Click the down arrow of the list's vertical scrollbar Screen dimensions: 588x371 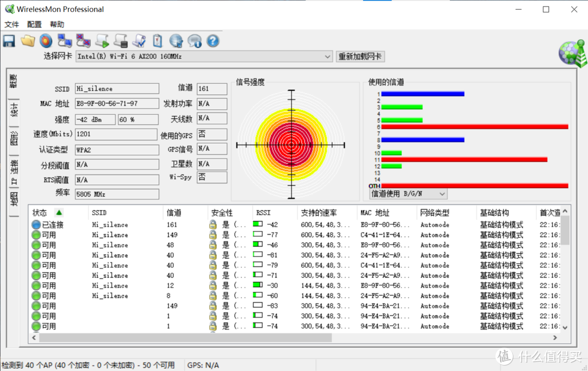[565, 327]
